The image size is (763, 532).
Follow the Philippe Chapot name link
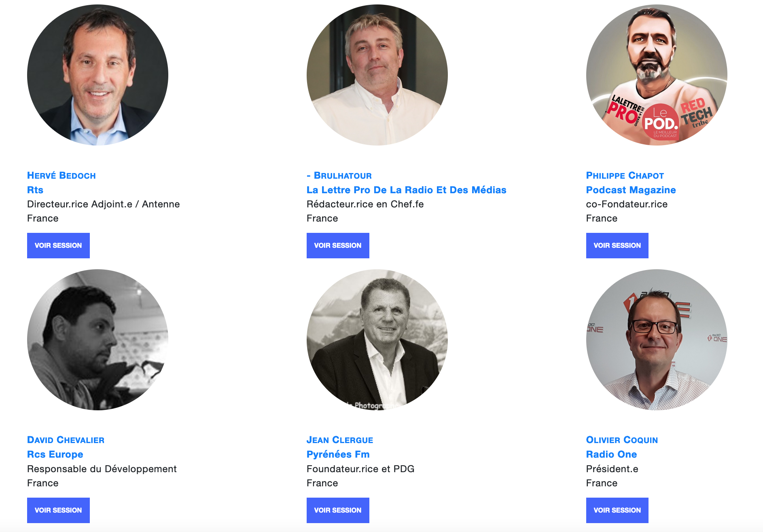coord(625,175)
